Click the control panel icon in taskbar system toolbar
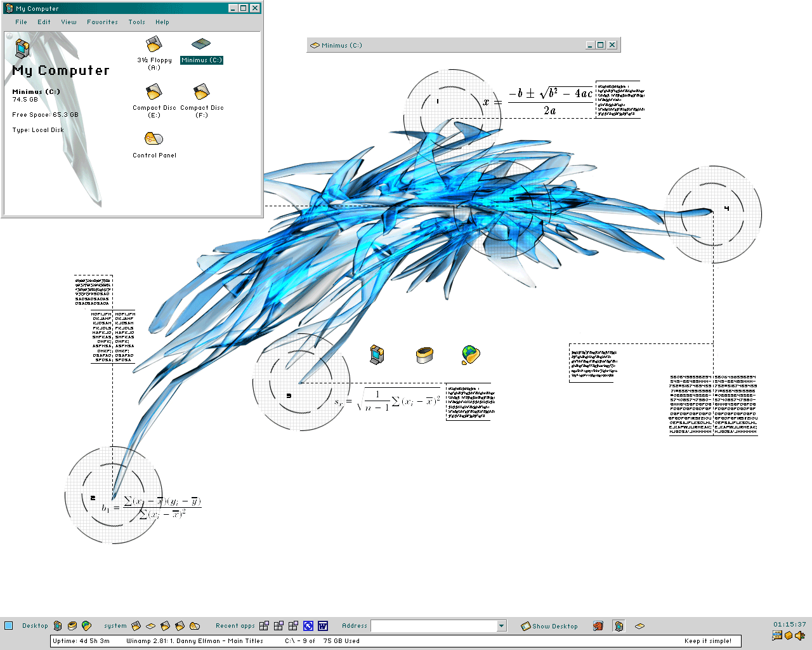812x650 pixels. (x=195, y=626)
